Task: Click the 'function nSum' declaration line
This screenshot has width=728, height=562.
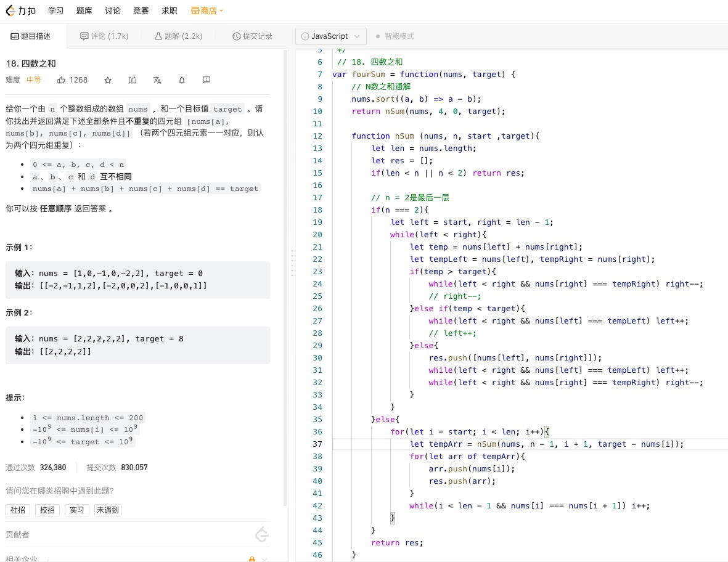Action: pyautogui.click(x=446, y=136)
